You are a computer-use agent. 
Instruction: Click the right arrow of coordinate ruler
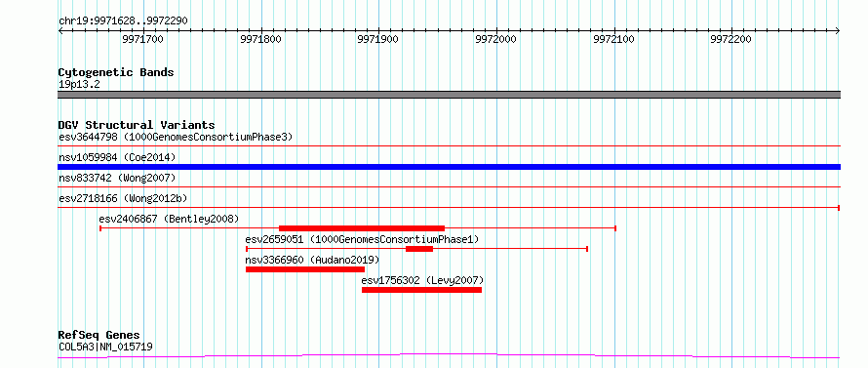[x=837, y=31]
